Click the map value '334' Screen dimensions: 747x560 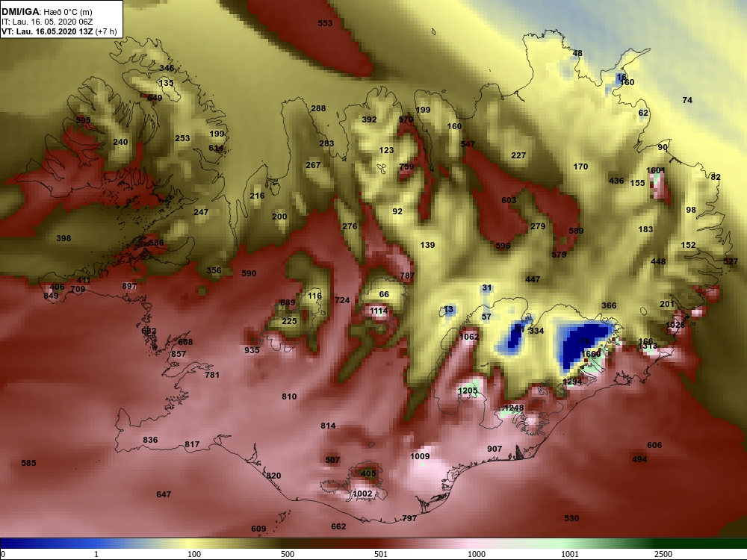click(536, 331)
